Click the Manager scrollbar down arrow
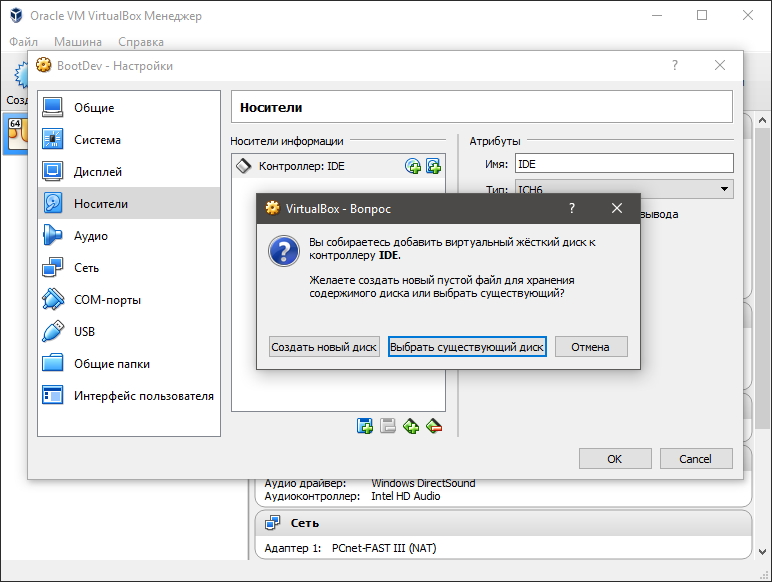 point(762,552)
